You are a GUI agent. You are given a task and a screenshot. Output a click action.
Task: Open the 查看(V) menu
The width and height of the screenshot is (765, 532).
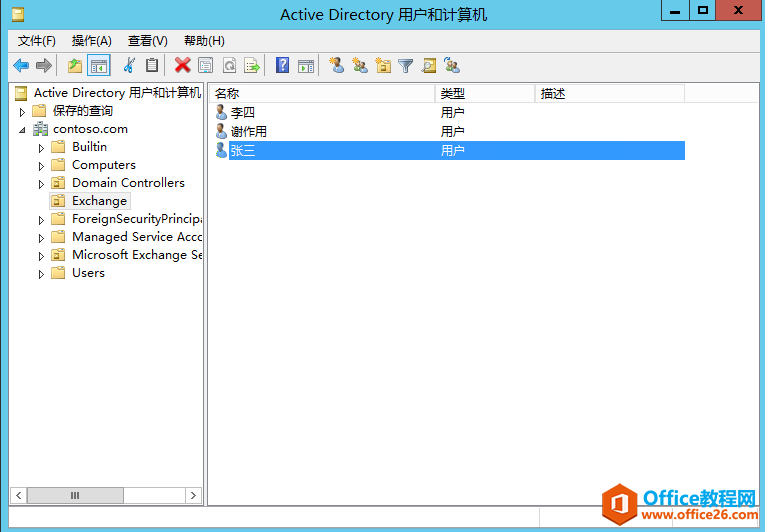click(x=147, y=41)
